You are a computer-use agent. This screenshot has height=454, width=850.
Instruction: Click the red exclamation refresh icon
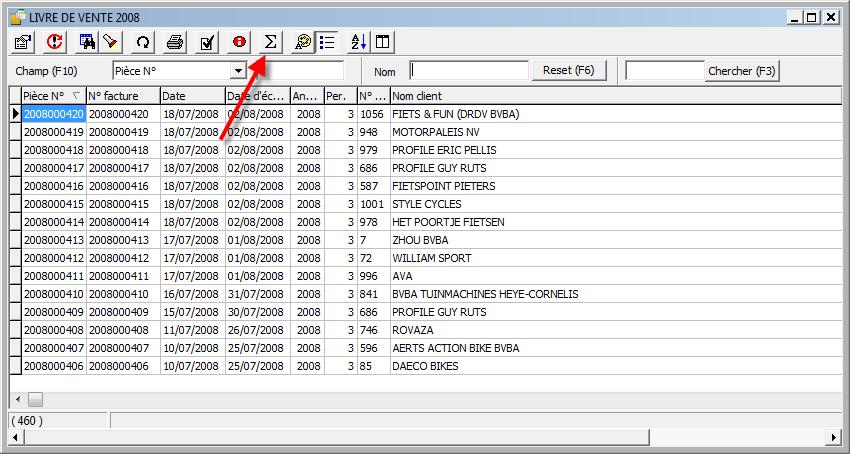[54, 42]
